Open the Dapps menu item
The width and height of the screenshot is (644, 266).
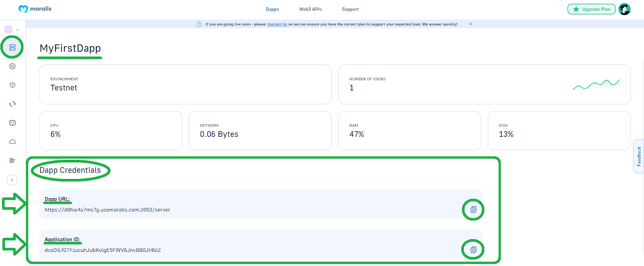point(272,9)
